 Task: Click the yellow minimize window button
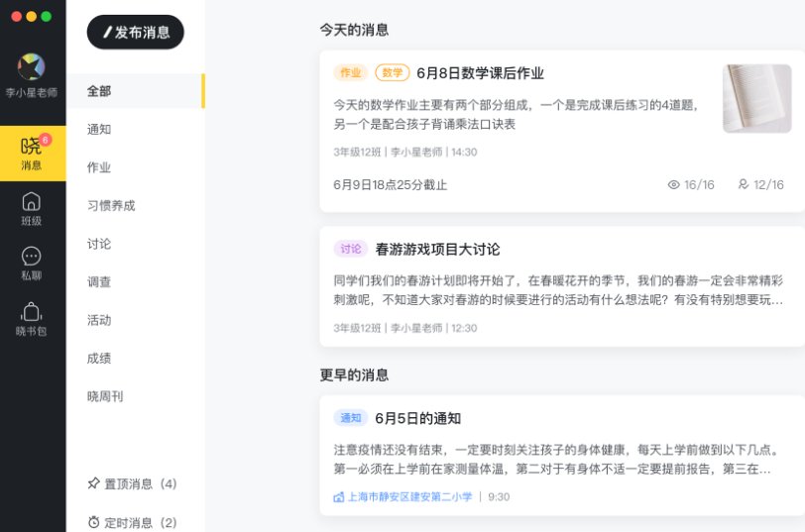click(x=32, y=17)
